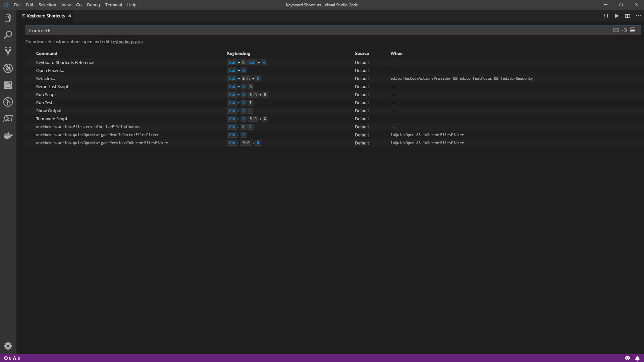Select the Search icon in the activity bar

click(x=8, y=35)
